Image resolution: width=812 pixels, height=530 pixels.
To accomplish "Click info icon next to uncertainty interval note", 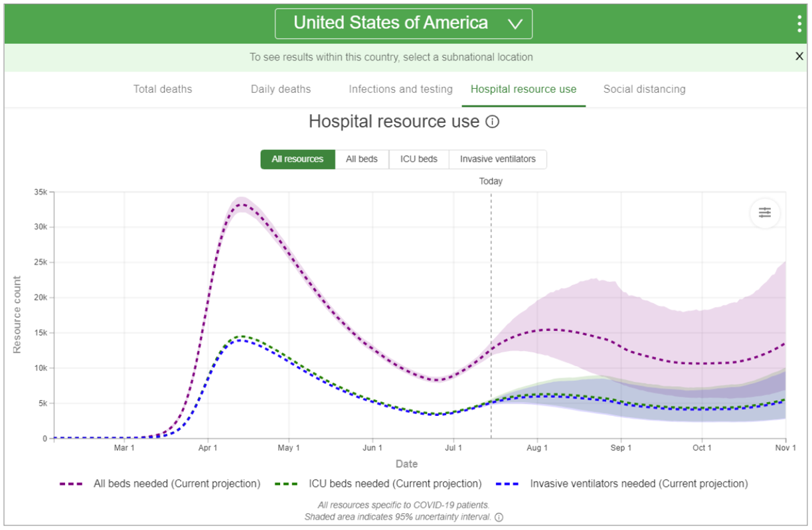I will pyautogui.click(x=499, y=517).
